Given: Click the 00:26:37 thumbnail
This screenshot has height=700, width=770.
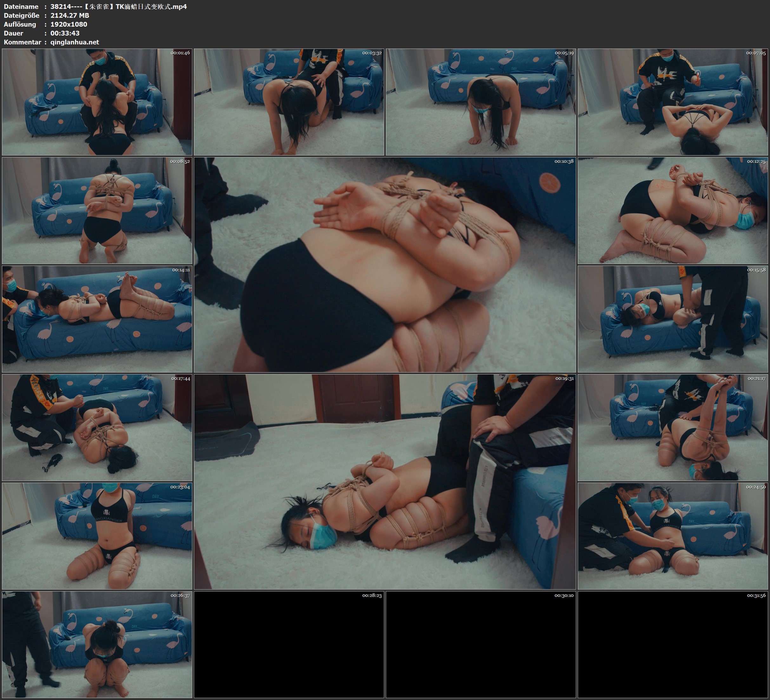Looking at the screenshot, I should tap(97, 644).
